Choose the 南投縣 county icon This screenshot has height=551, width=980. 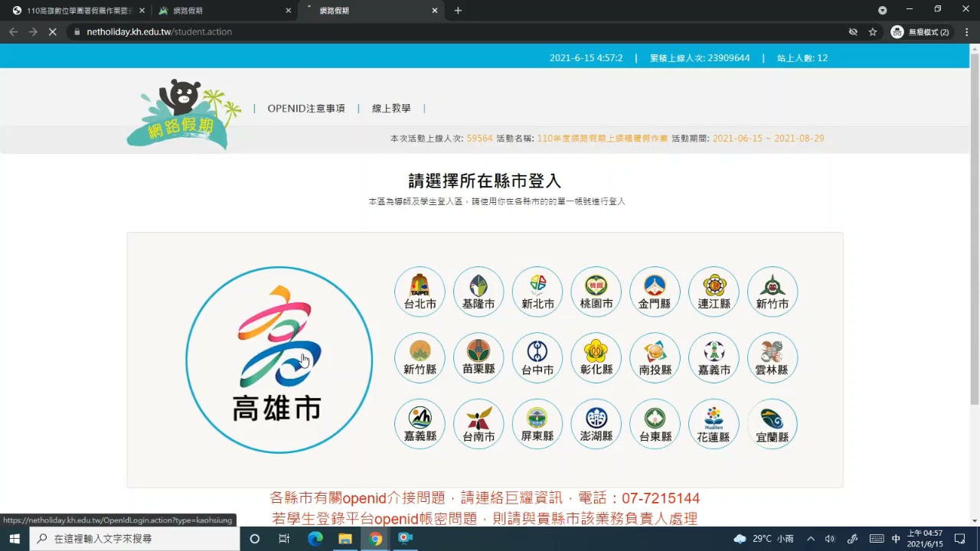click(x=655, y=357)
